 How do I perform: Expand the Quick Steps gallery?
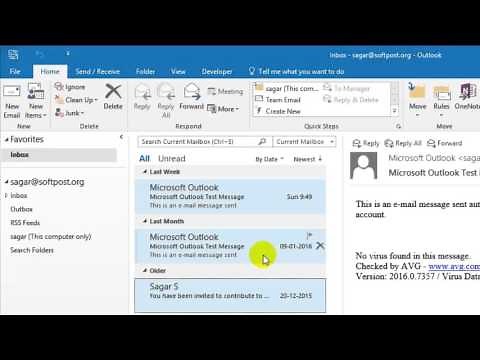pos(395,111)
